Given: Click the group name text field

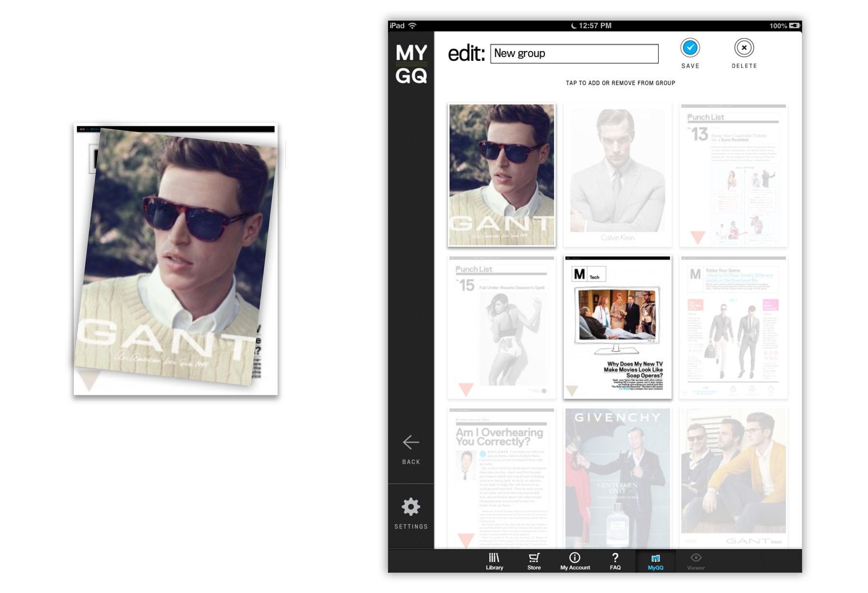Looking at the screenshot, I should (574, 54).
